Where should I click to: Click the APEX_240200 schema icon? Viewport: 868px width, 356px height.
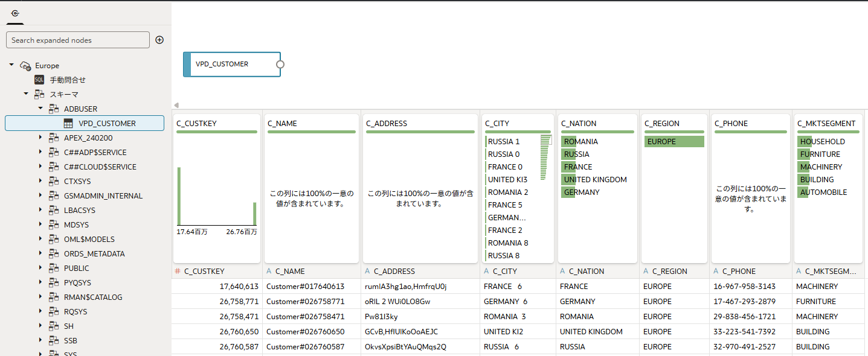click(x=54, y=138)
